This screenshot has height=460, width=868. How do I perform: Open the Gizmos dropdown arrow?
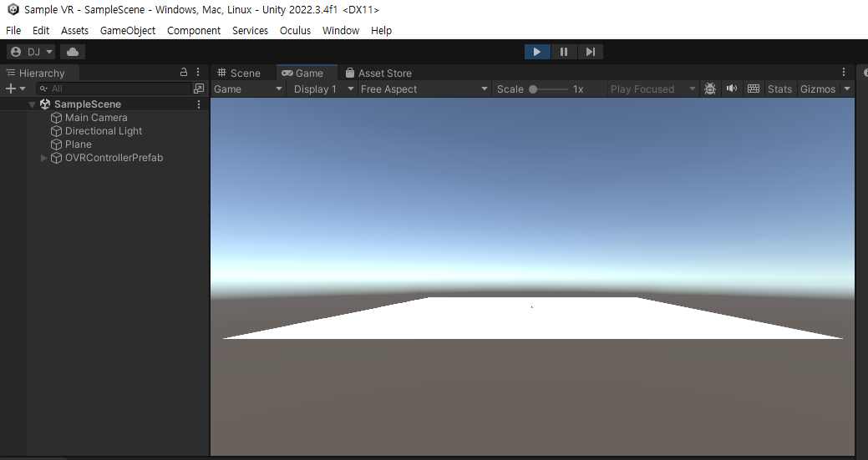(x=847, y=89)
